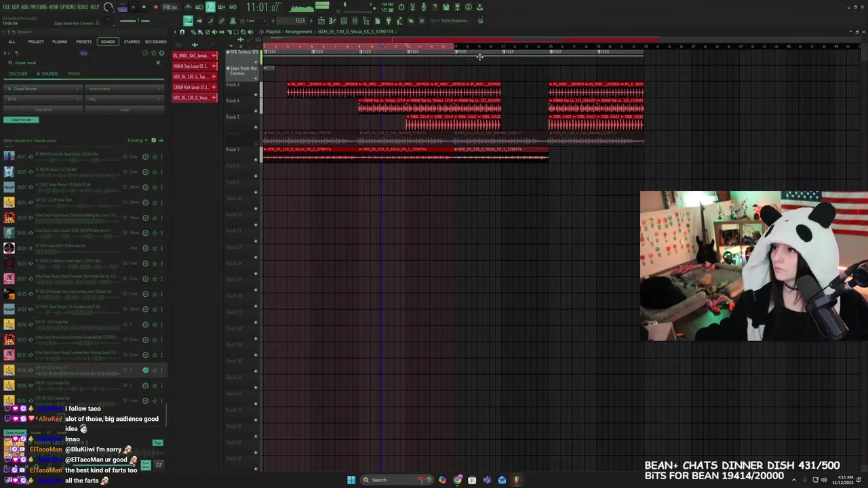868x488 pixels.
Task: Remove the Deep House filter tag
Action: pos(21,120)
